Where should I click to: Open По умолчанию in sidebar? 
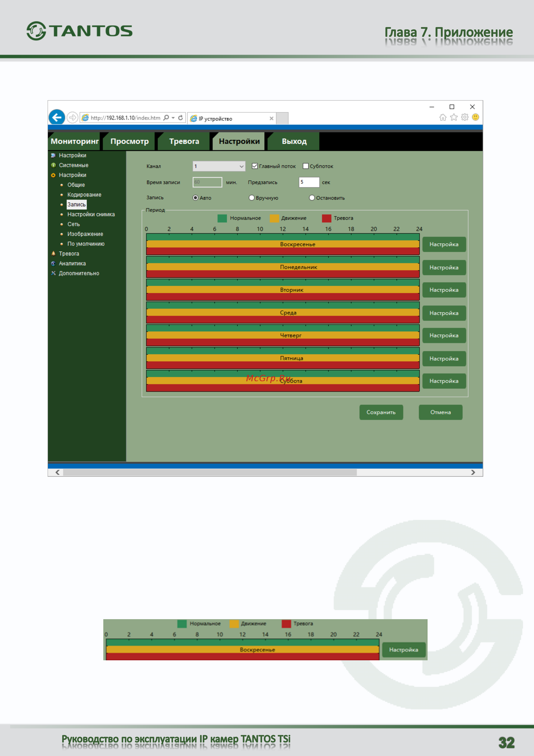coord(86,244)
